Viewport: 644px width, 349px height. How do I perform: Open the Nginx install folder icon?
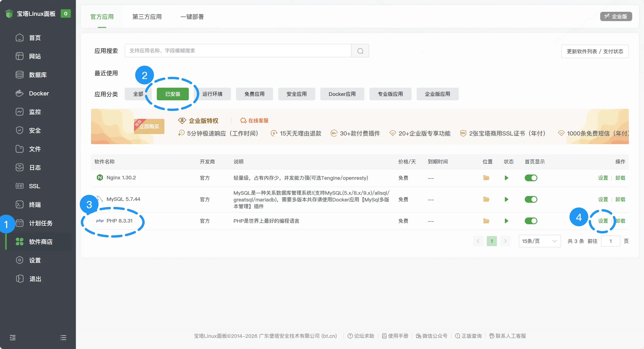coord(486,178)
